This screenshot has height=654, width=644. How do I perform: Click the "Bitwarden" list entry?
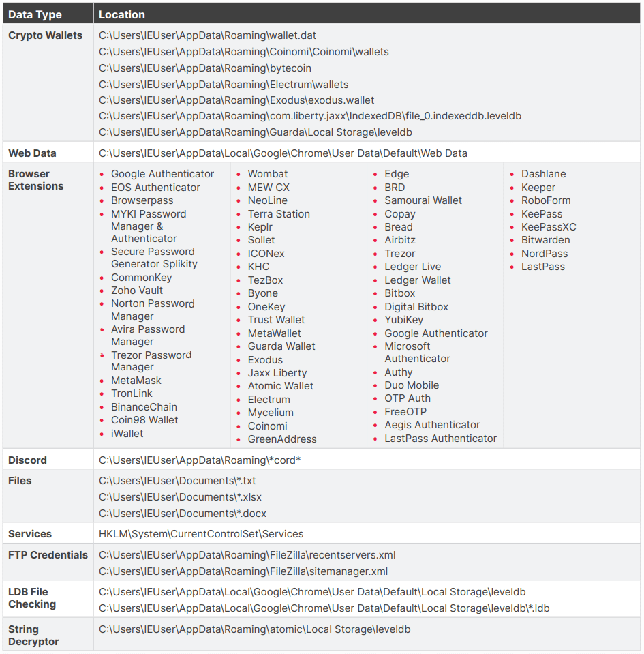point(545,240)
